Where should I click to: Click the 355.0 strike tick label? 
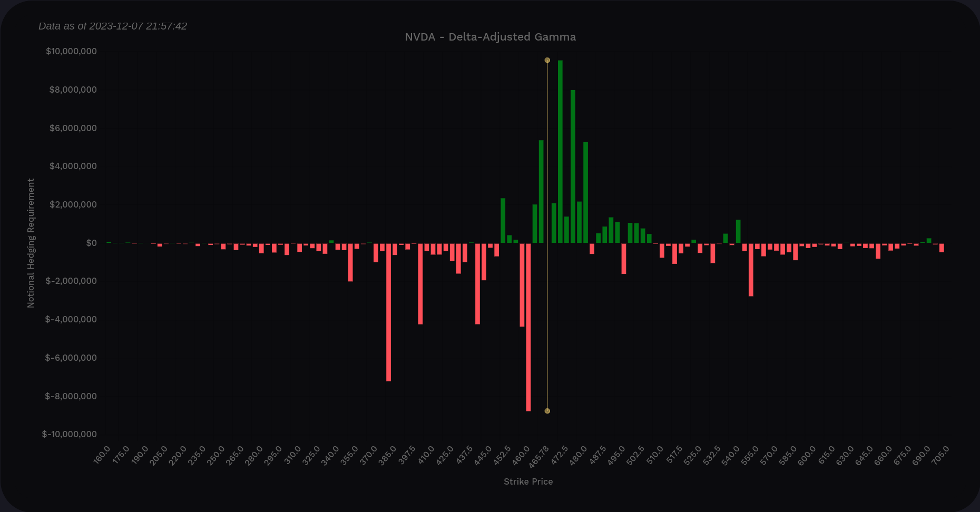[x=349, y=455]
